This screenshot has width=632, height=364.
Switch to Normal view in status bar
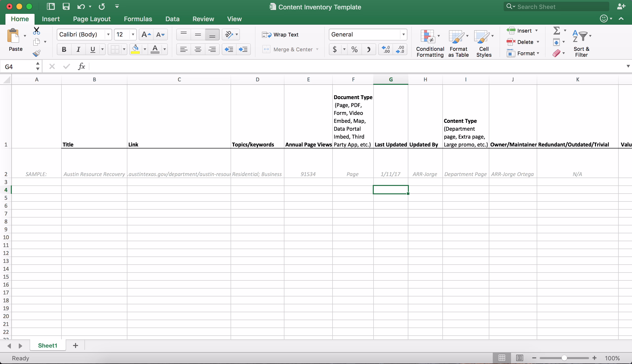click(x=502, y=358)
